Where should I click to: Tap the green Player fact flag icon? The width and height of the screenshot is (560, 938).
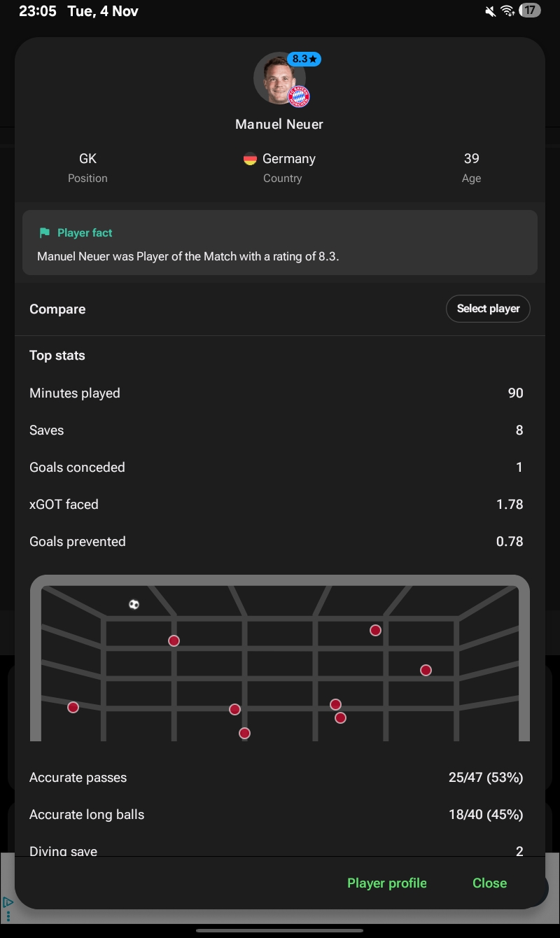pyautogui.click(x=45, y=233)
